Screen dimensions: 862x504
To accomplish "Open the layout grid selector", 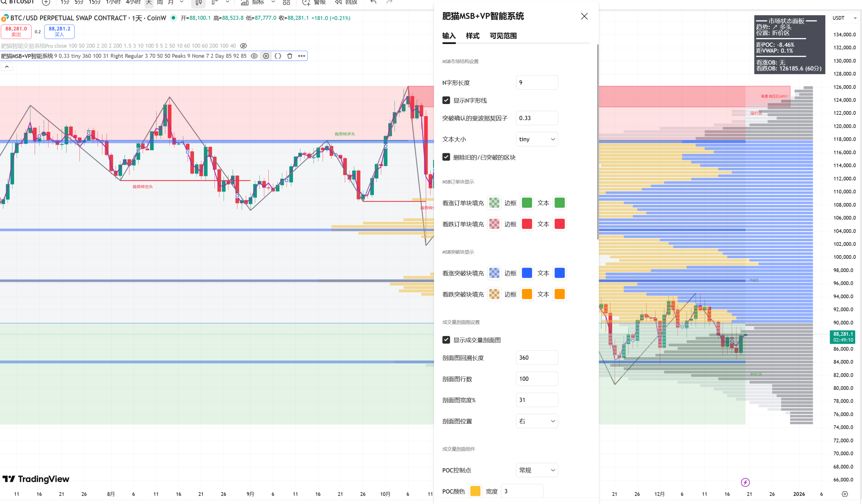I will point(286,2).
